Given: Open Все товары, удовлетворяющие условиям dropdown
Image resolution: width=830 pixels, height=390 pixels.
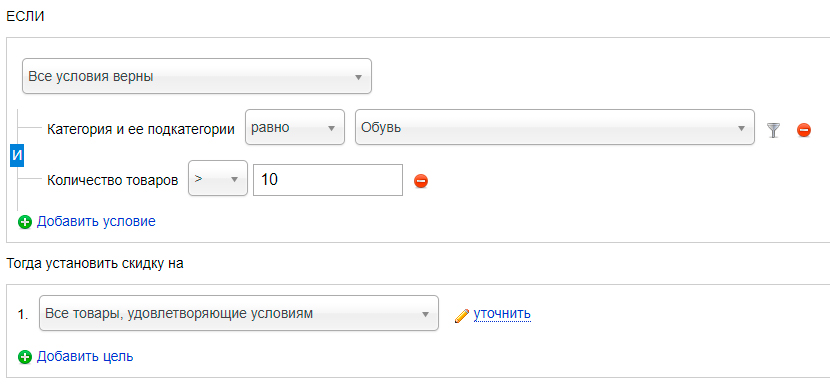Looking at the screenshot, I should click(239, 313).
